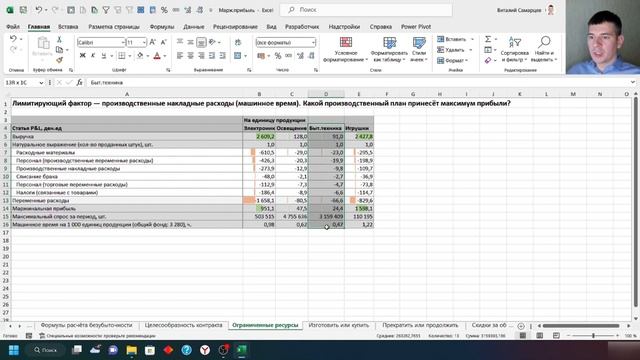Click the Fill Color bucket icon

(140, 56)
